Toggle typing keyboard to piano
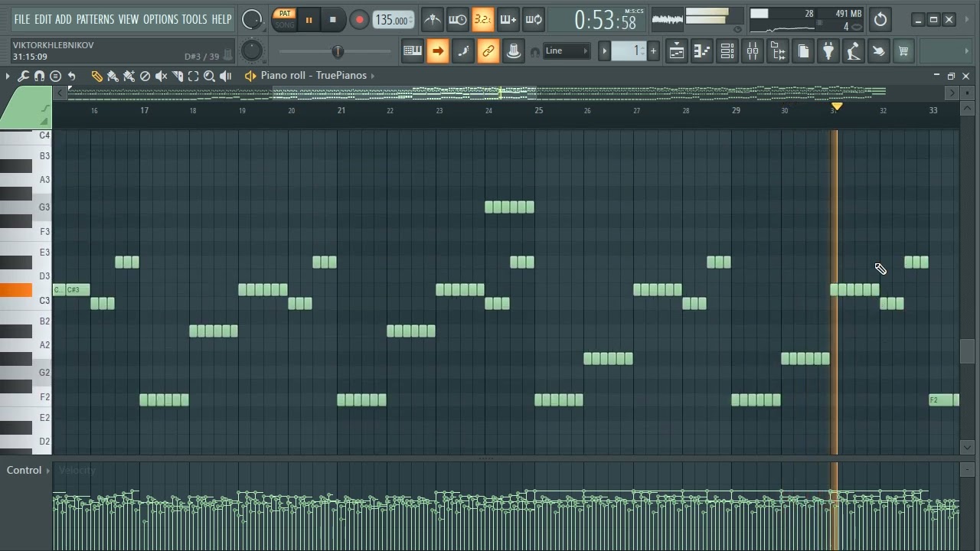Viewport: 980px width, 551px height. coord(413,51)
